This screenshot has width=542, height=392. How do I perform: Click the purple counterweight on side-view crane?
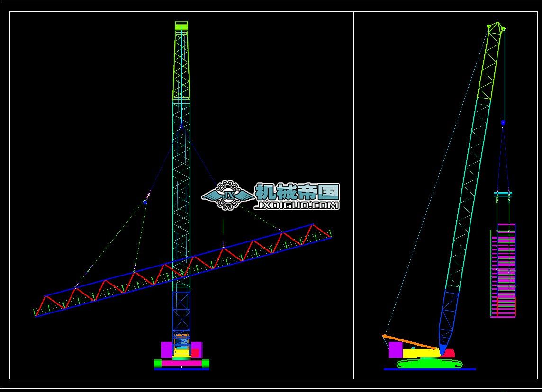click(x=396, y=350)
